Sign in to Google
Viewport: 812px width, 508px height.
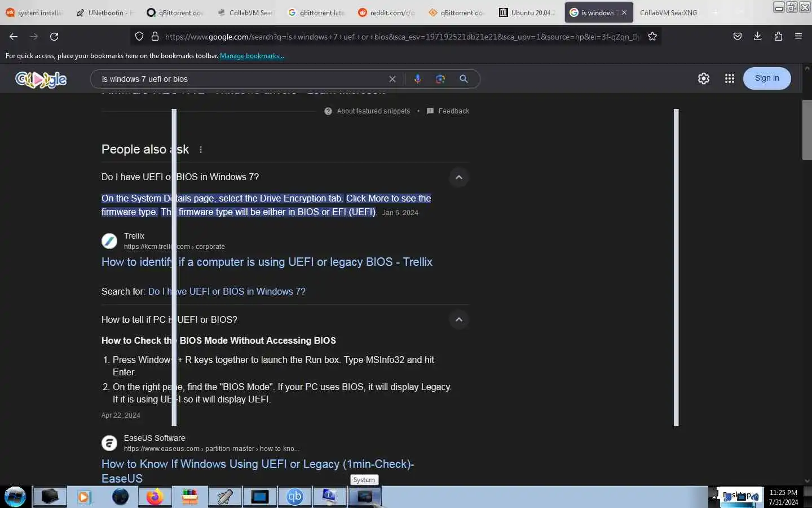pos(767,78)
